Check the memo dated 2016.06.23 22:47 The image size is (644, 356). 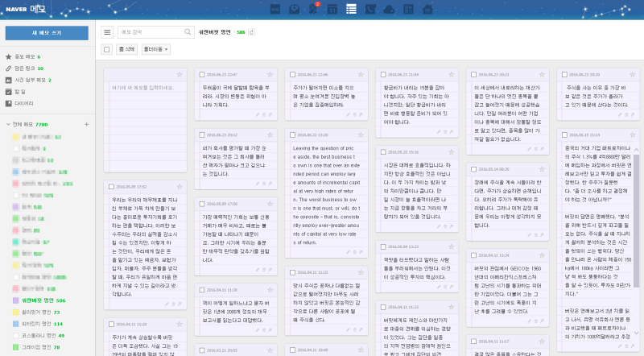click(x=203, y=74)
